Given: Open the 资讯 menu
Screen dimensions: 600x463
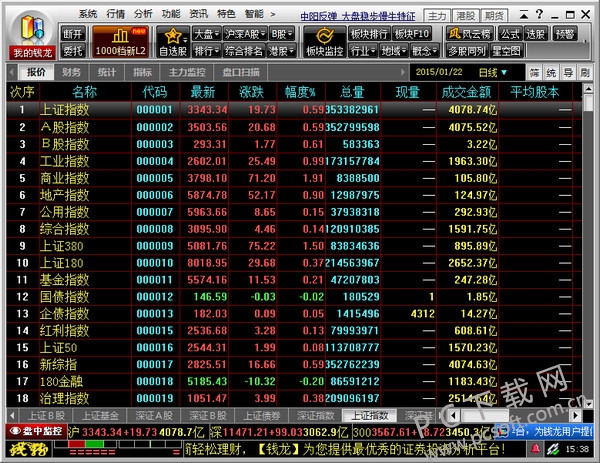Looking at the screenshot, I should [199, 15].
